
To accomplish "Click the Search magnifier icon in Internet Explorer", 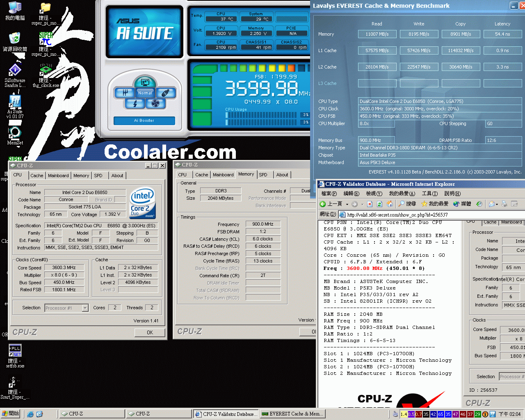I will coord(402,204).
